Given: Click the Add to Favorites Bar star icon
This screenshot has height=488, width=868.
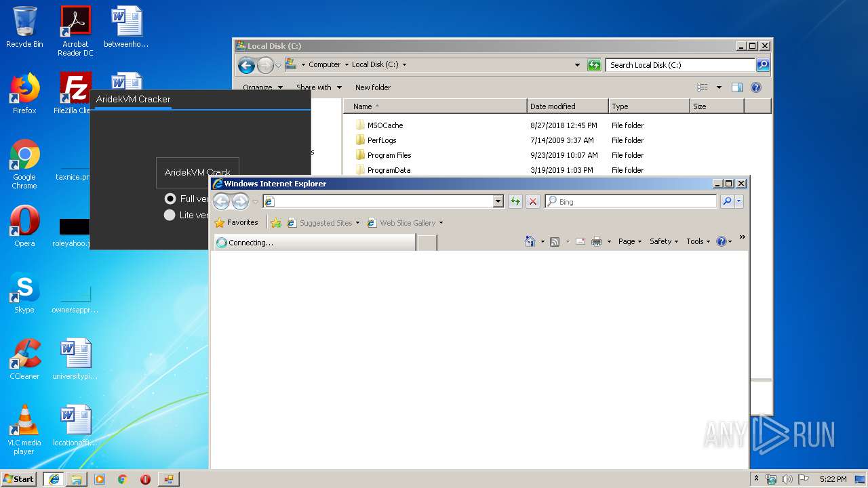Looking at the screenshot, I should [275, 222].
